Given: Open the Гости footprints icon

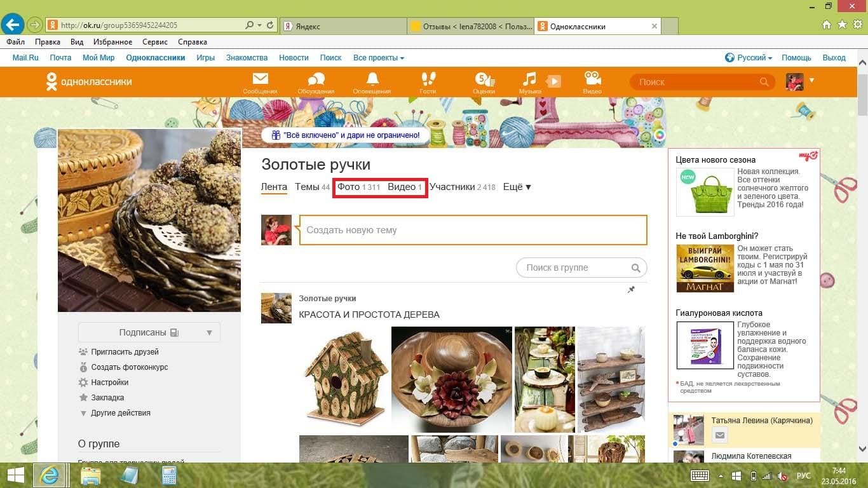Looking at the screenshot, I should click(428, 79).
